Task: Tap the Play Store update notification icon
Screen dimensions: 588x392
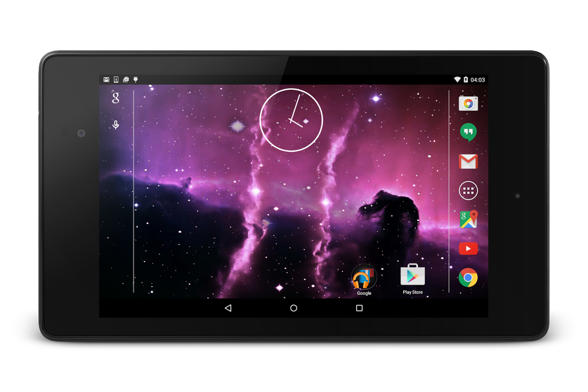Action: click(x=126, y=79)
